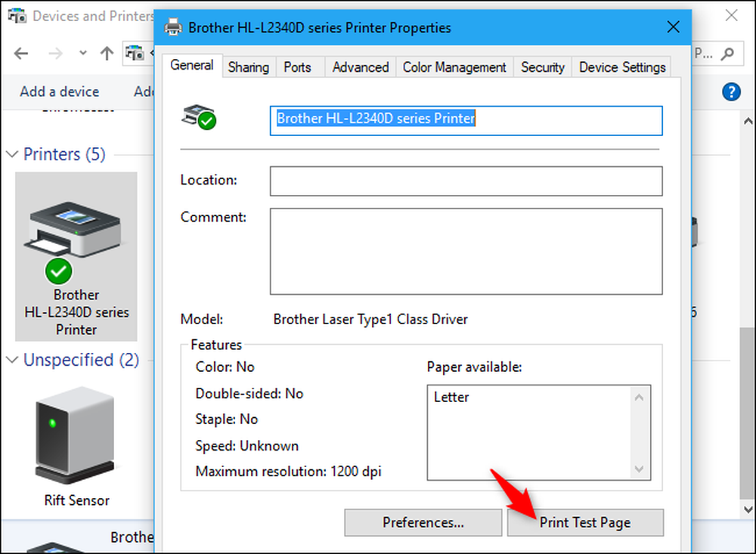756x554 pixels.
Task: Click the printer name text field
Action: pos(466,120)
